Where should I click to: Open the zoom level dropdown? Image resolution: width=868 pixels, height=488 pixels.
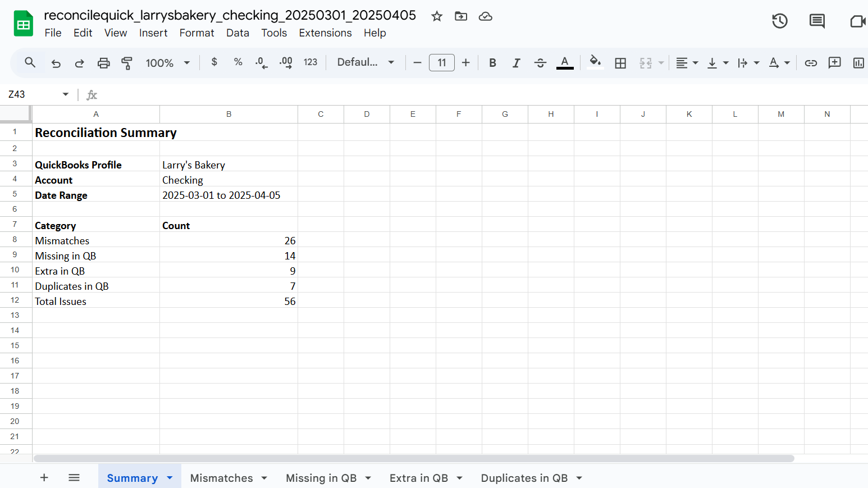168,63
